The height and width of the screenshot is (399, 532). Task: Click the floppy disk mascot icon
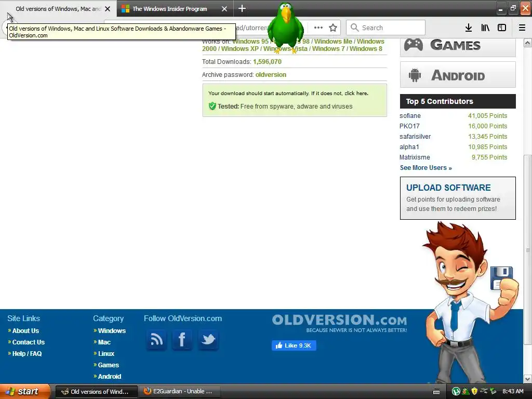tap(501, 278)
